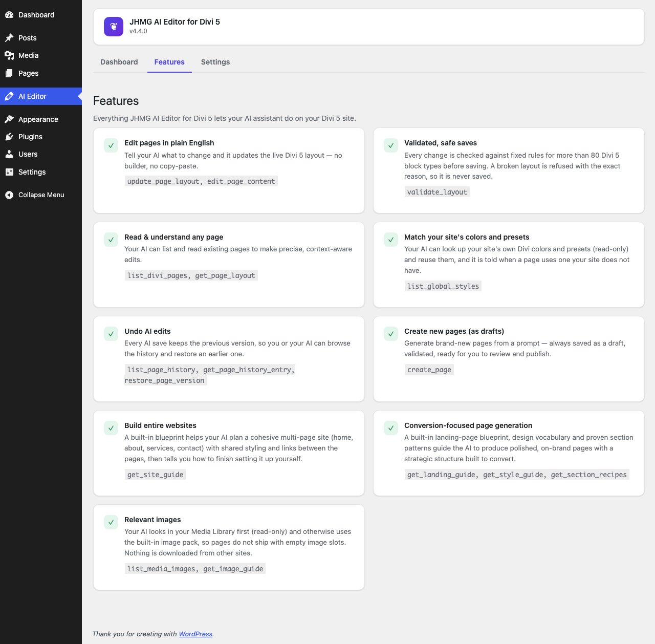
Task: Click the Undo AI edits heading
Action: (x=147, y=331)
